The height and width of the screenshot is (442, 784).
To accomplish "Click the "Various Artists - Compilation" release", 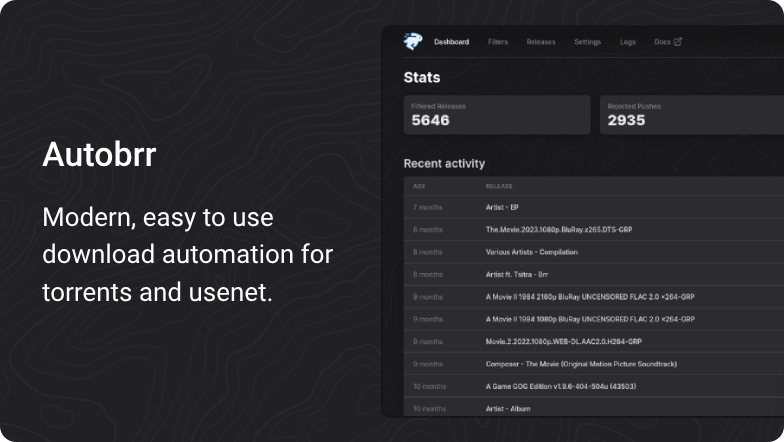I will [x=531, y=252].
